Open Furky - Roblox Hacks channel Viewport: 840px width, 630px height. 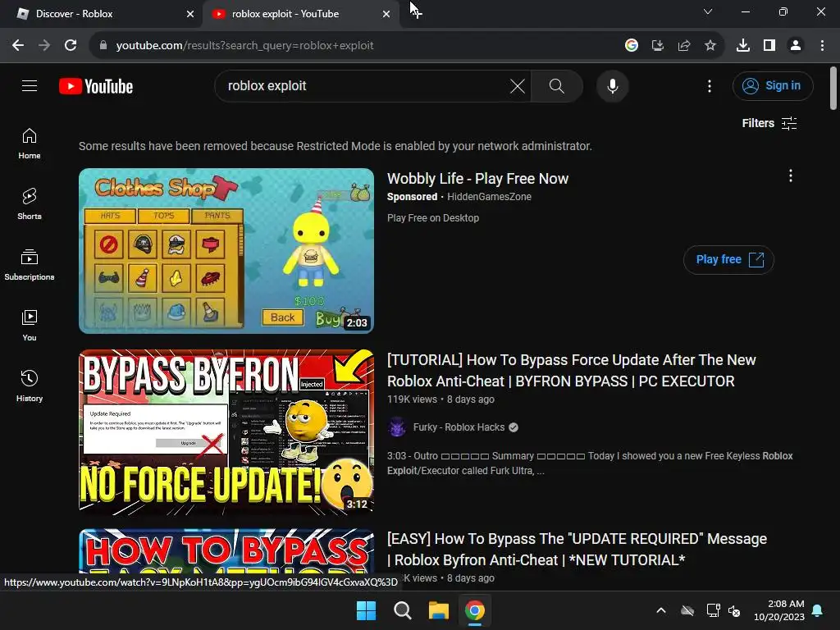pyautogui.click(x=459, y=427)
